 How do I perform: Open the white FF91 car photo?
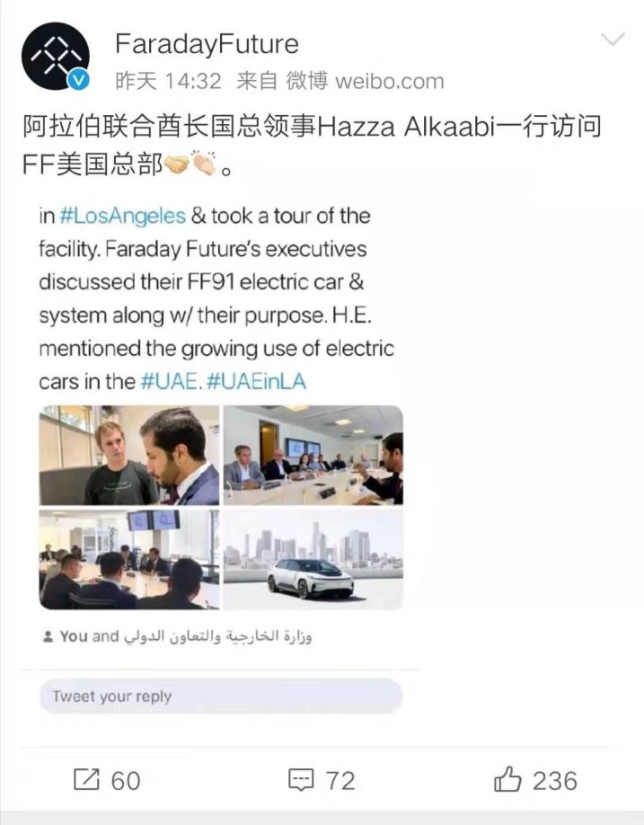313,559
